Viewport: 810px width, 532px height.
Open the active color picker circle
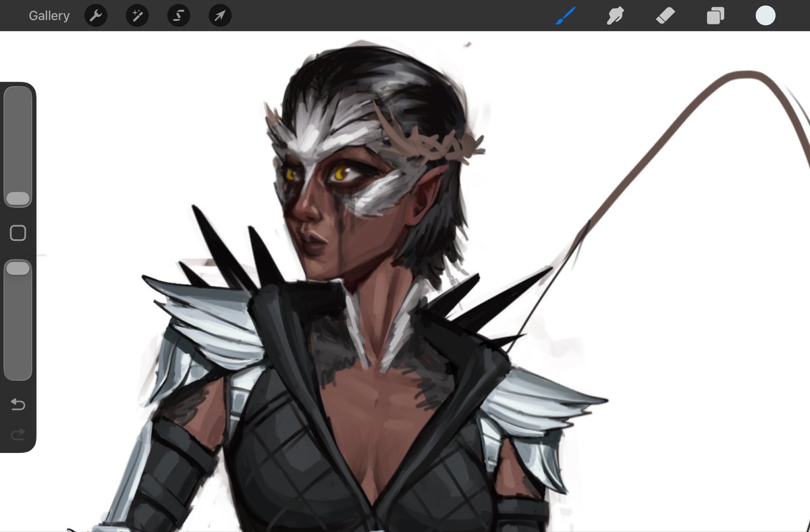pos(765,16)
